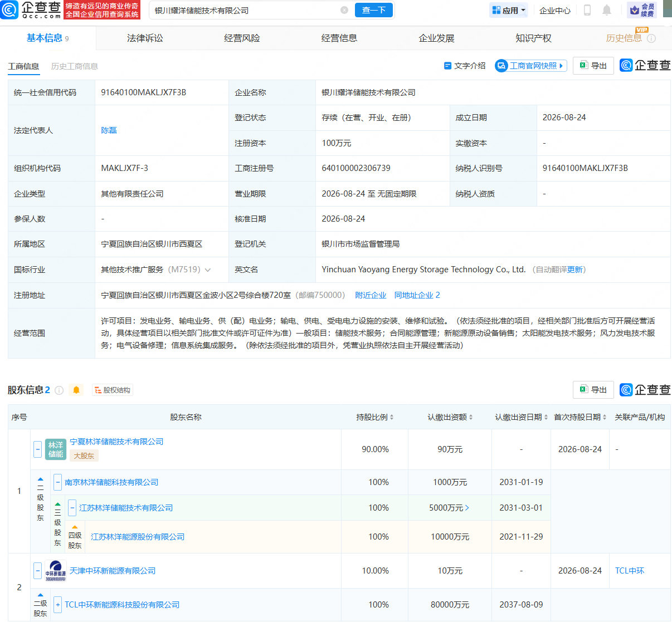The width and height of the screenshot is (672, 622).
Task: Click the 企查查 brand logo beside lower 导出
Action: [645, 390]
